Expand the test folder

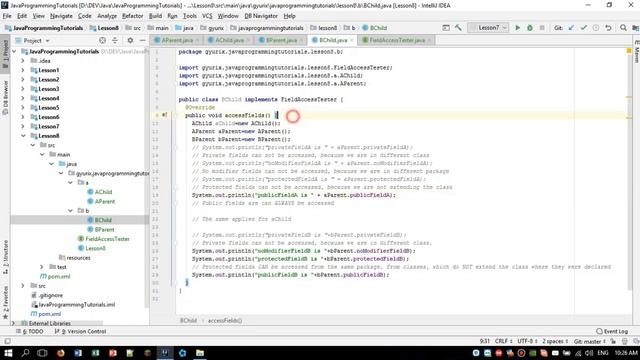coord(42,267)
